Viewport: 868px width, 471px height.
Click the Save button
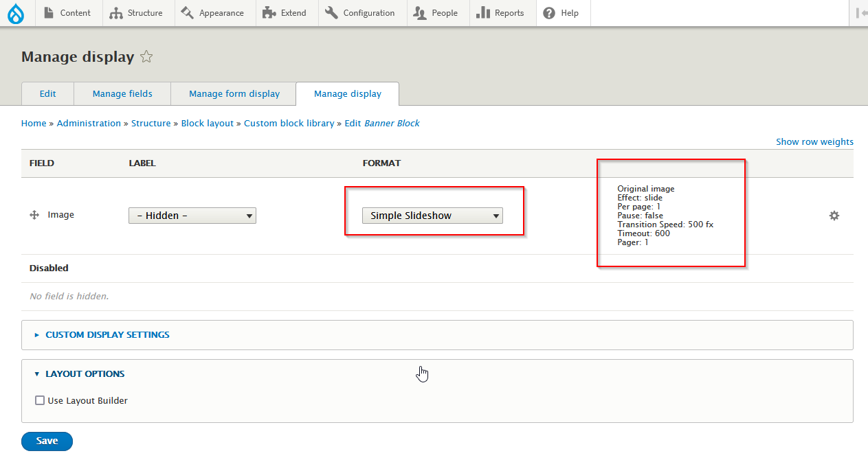pos(47,441)
